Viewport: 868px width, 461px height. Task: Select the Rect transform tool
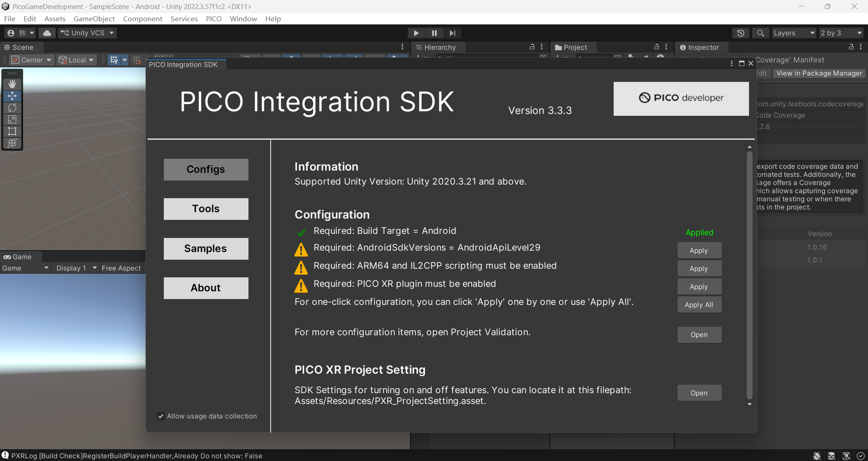(x=12, y=131)
